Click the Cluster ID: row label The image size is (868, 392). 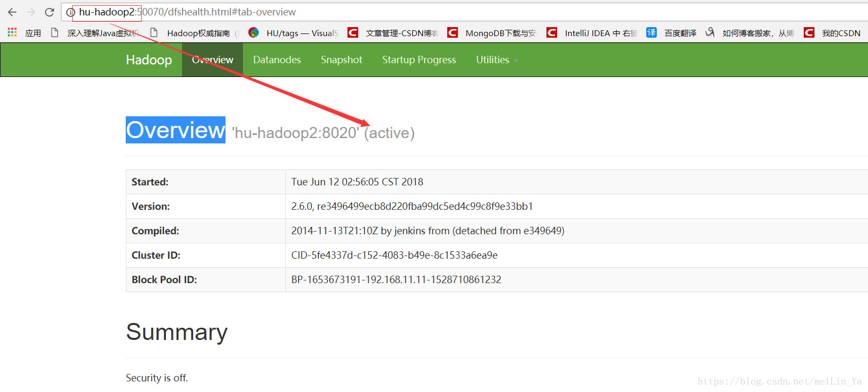coord(156,255)
